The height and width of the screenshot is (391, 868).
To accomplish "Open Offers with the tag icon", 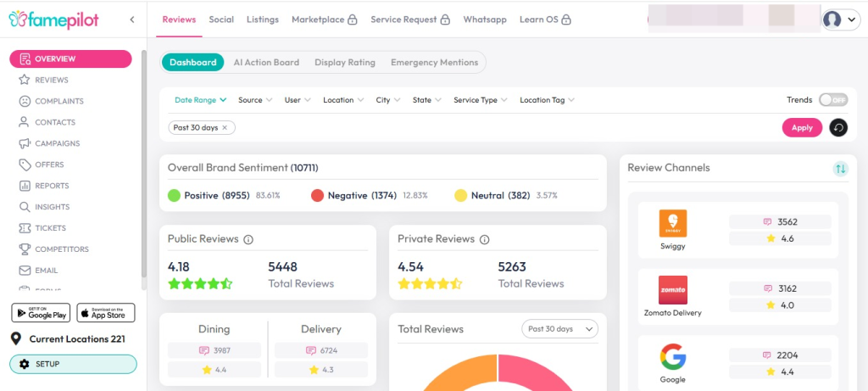I will point(41,165).
